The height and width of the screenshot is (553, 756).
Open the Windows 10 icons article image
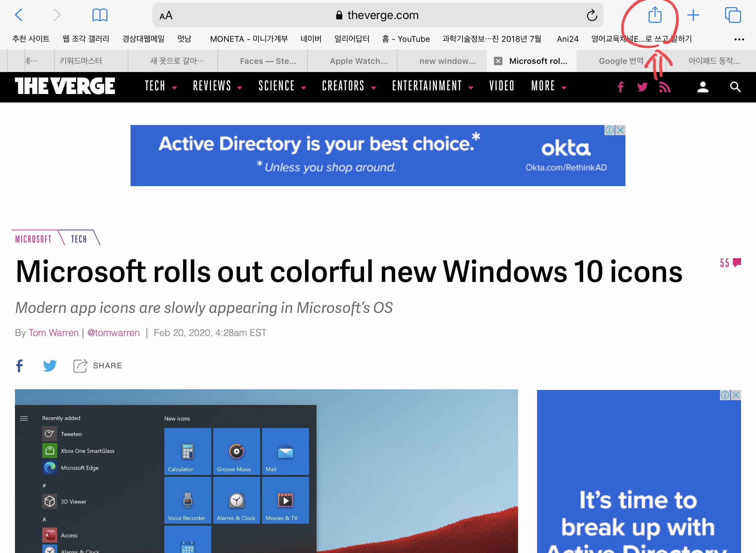[267, 471]
